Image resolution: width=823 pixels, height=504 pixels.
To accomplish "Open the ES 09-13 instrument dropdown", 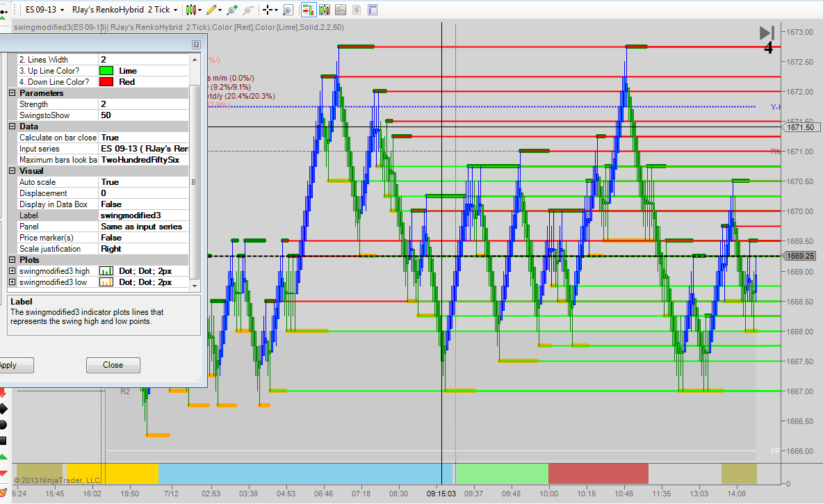I will pyautogui.click(x=44, y=10).
